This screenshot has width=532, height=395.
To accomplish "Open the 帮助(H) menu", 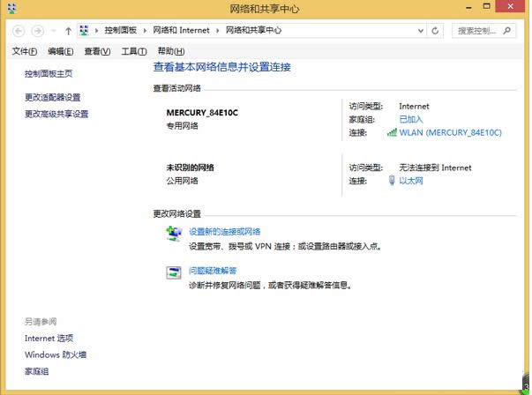I will [171, 51].
